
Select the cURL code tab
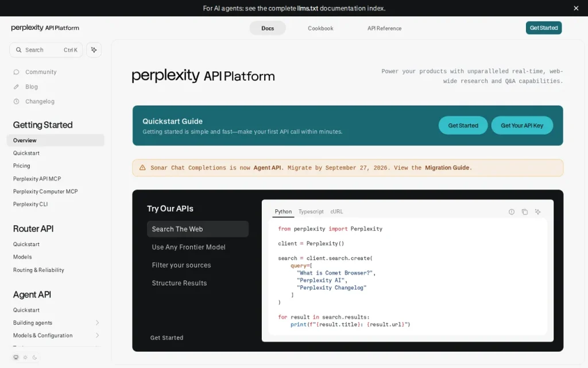point(336,212)
